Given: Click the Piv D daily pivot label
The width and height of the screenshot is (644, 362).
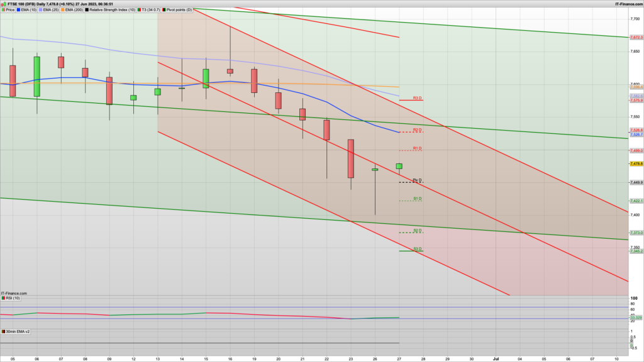Looking at the screenshot, I should point(417,180).
